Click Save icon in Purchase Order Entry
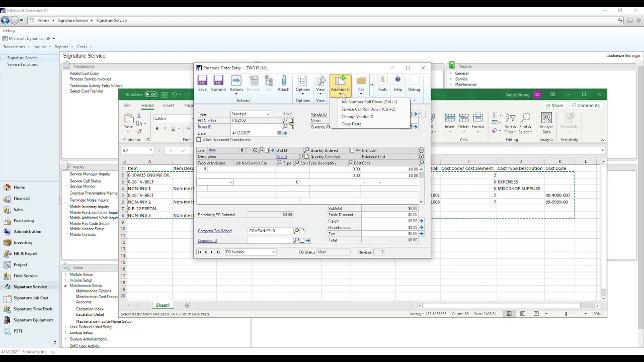 (202, 83)
